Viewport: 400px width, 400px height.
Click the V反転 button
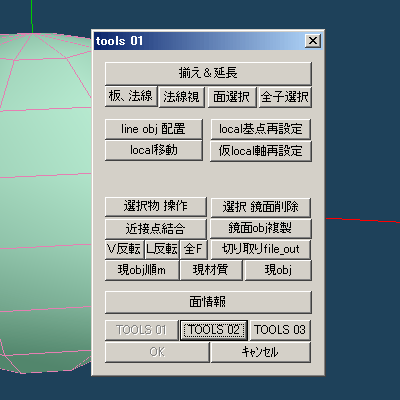click(125, 249)
